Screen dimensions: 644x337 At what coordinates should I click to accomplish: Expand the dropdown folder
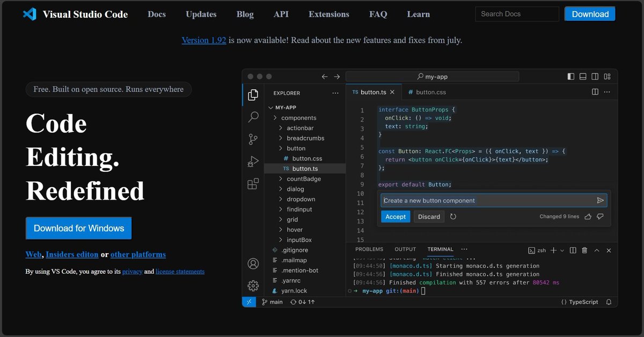[280, 199]
